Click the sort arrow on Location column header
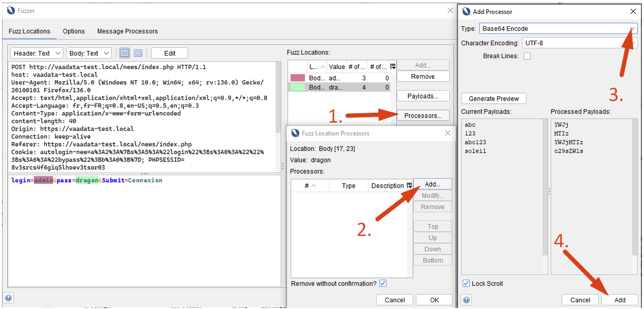This screenshot has width=644, height=309. click(x=322, y=66)
